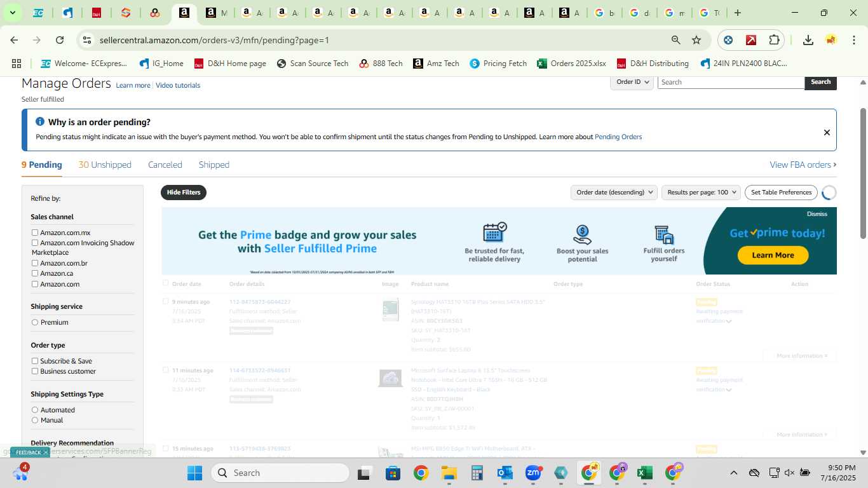Open Microsoft Store from the taskbar
The height and width of the screenshot is (488, 868).
point(393,473)
